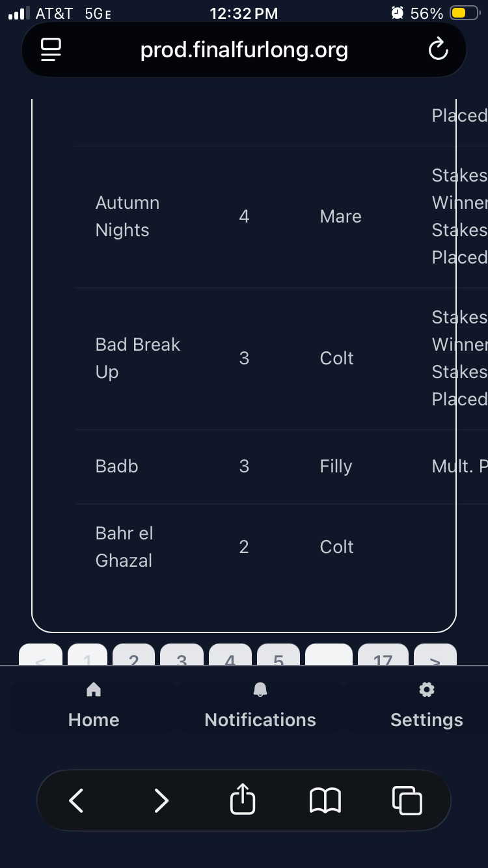Tap the prod.finalfurlong.org address field
This screenshot has height=868, width=488.
(x=244, y=50)
